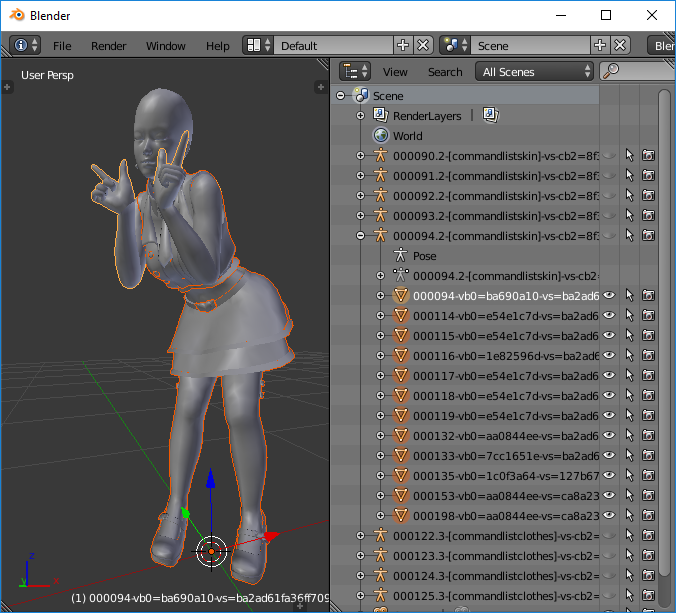
Task: Select mesh icon of 000198-vb0=aa0844ee
Action: pos(401,516)
